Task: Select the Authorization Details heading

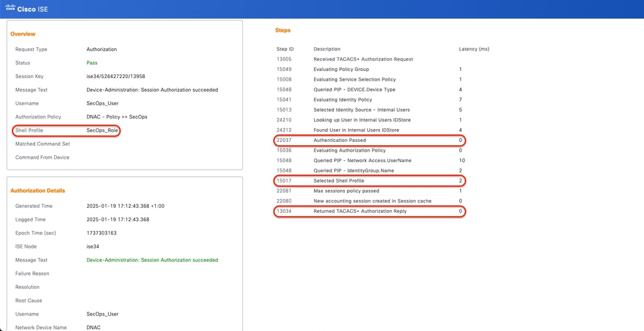Action: (37, 191)
